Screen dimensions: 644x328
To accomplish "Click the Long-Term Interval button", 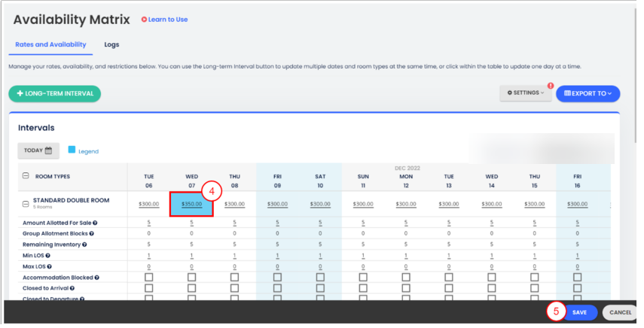I will [55, 93].
